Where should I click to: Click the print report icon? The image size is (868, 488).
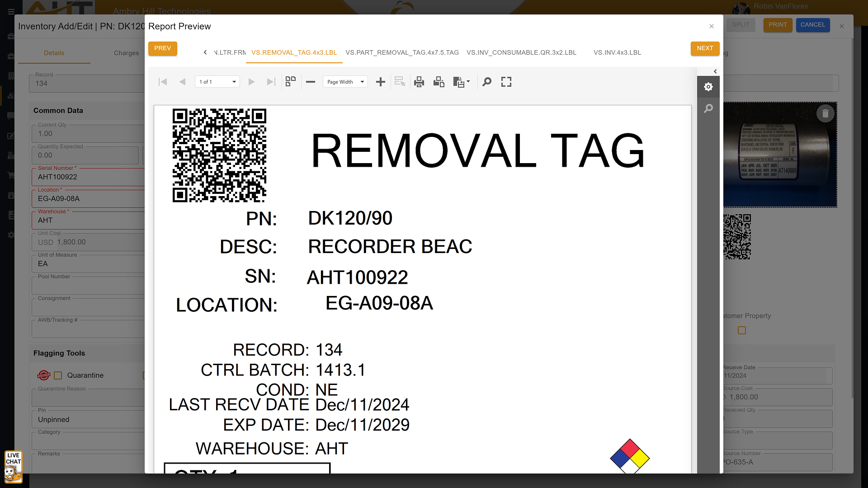point(419,82)
